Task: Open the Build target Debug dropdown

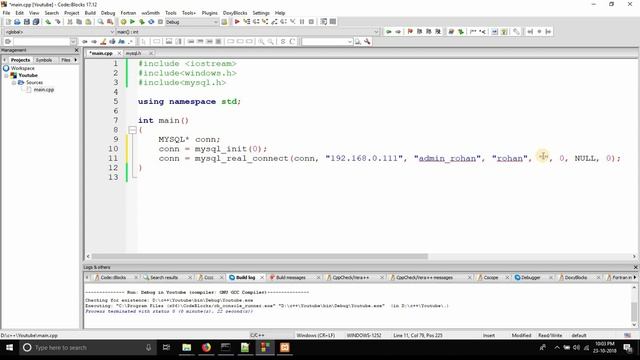Action: 192,22
